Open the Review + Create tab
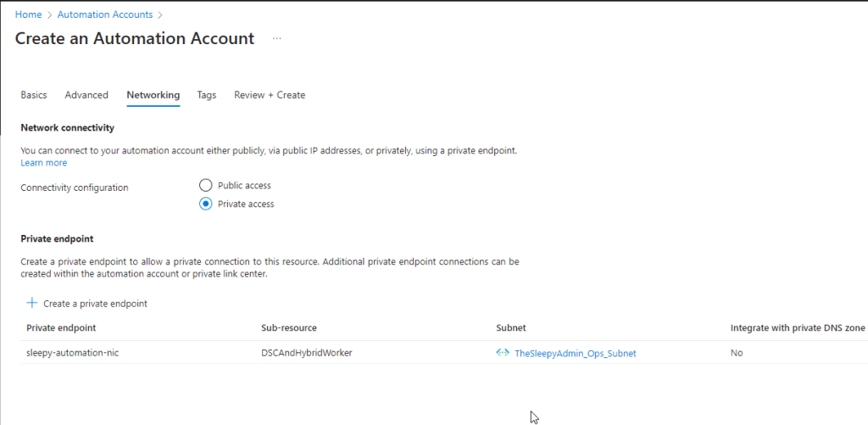This screenshot has height=425, width=868. [x=270, y=95]
